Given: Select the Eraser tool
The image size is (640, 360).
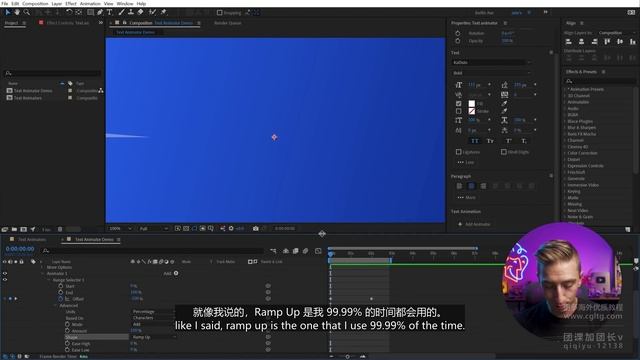Looking at the screenshot, I should click(140, 13).
